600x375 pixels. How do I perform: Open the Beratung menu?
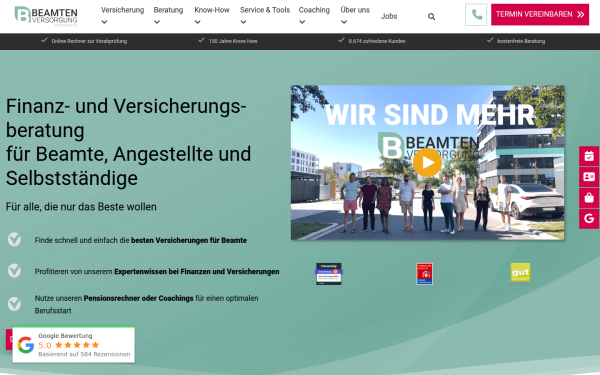click(x=168, y=10)
